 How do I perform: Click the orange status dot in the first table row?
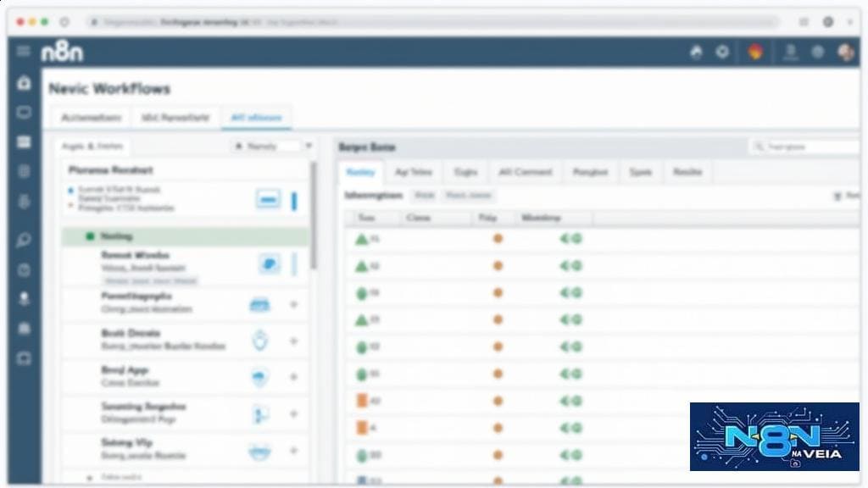498,238
